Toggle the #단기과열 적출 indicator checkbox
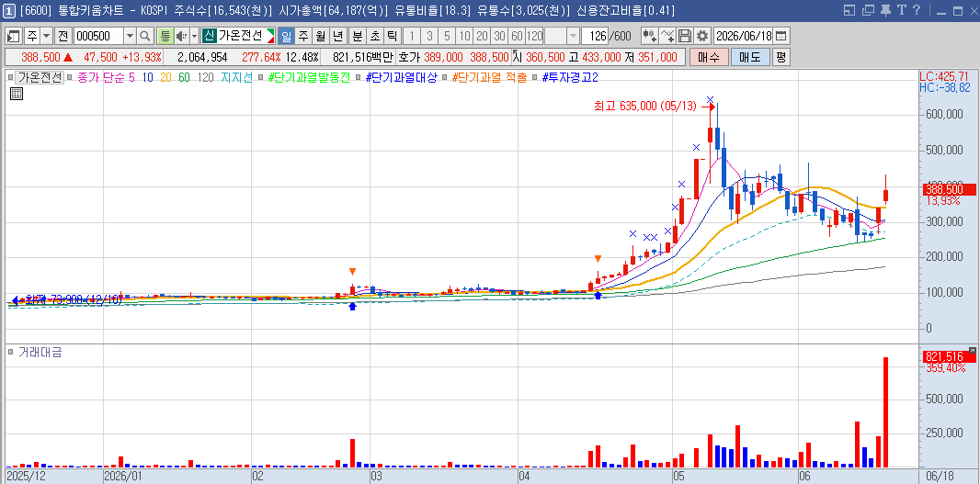The height and width of the screenshot is (484, 980). (444, 78)
